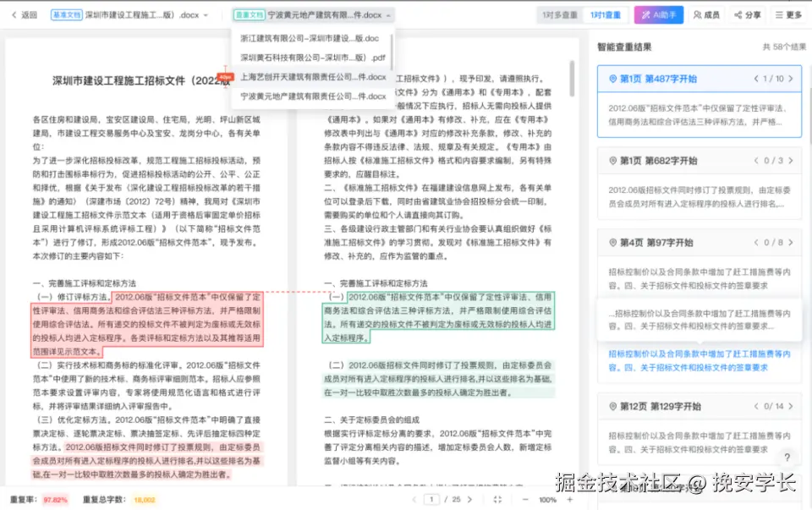The image size is (812, 510).
Task: Go back with the 返回 arrow
Action: tap(25, 15)
